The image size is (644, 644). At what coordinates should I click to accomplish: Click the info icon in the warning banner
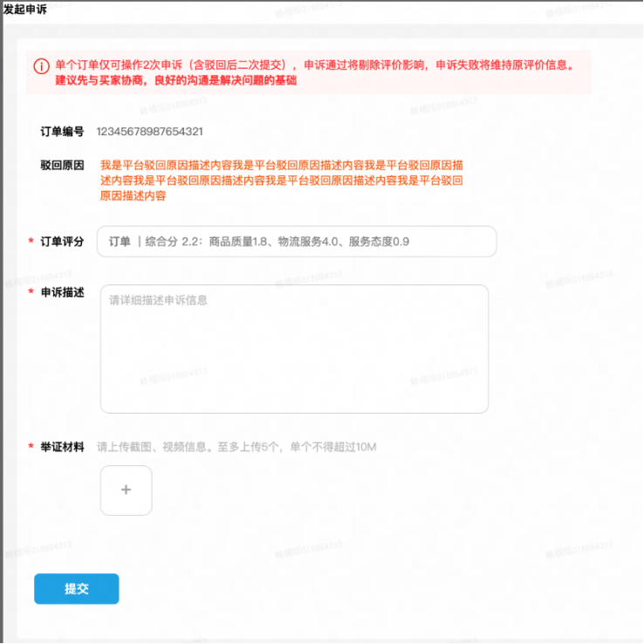42,66
